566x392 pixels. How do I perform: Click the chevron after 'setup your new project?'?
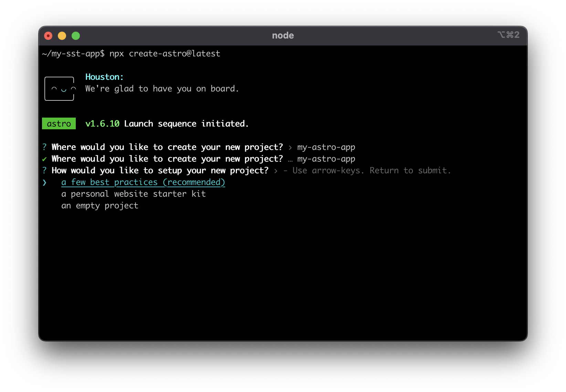pos(276,171)
